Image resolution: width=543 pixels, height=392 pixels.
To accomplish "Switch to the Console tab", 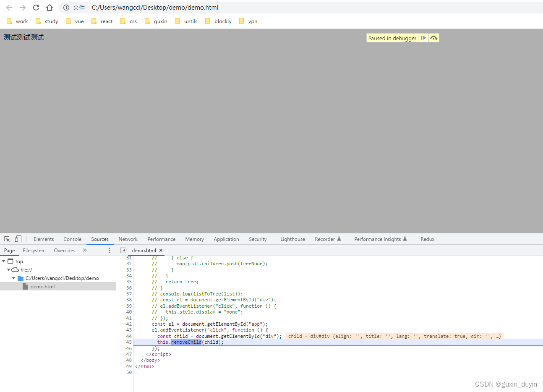I will coord(73,239).
